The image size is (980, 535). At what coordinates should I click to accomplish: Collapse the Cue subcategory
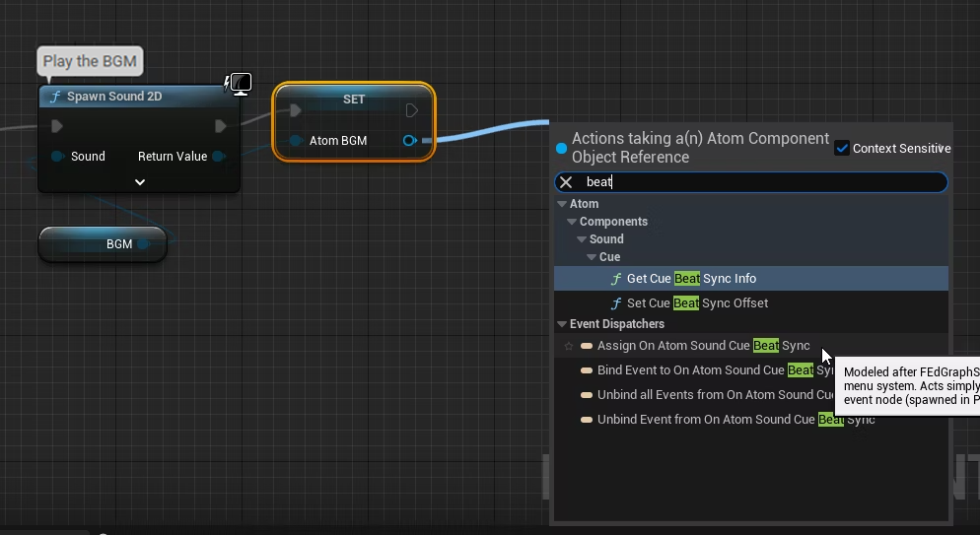(590, 257)
